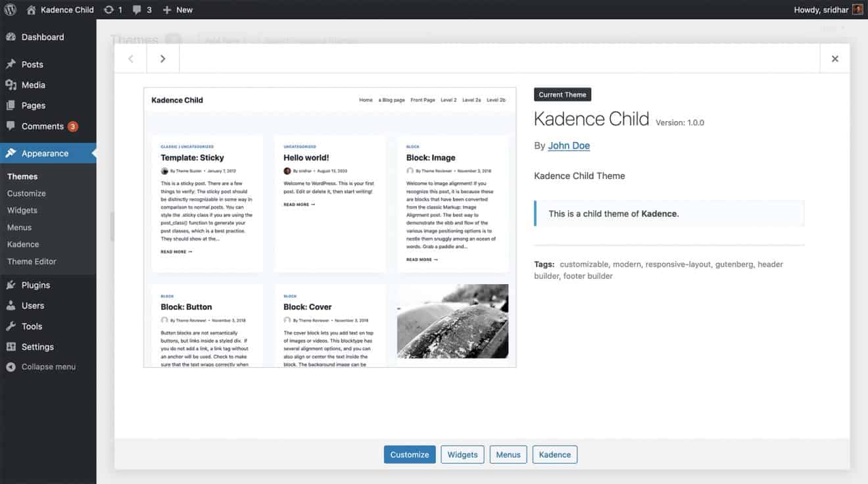868x484 pixels.
Task: Click the New item plus icon
Action: point(166,9)
